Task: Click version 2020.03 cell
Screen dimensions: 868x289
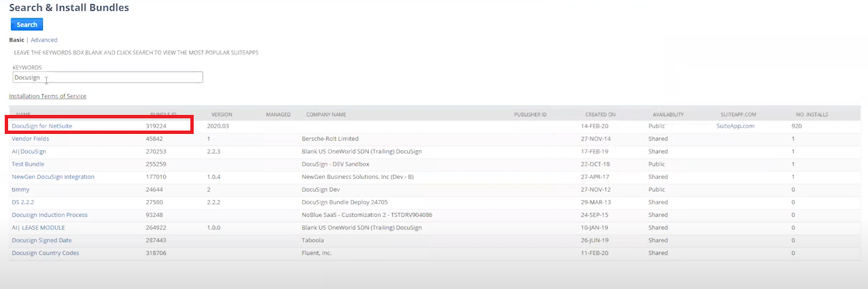Action: (x=218, y=126)
